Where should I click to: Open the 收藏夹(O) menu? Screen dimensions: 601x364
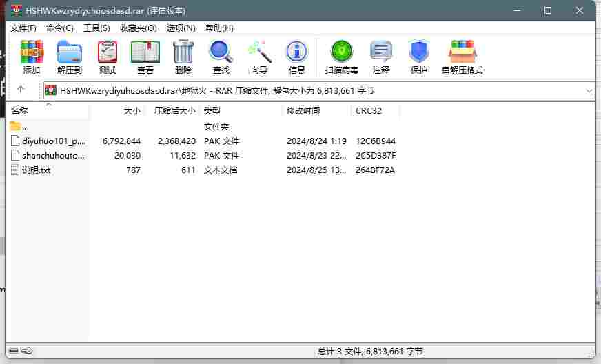139,28
